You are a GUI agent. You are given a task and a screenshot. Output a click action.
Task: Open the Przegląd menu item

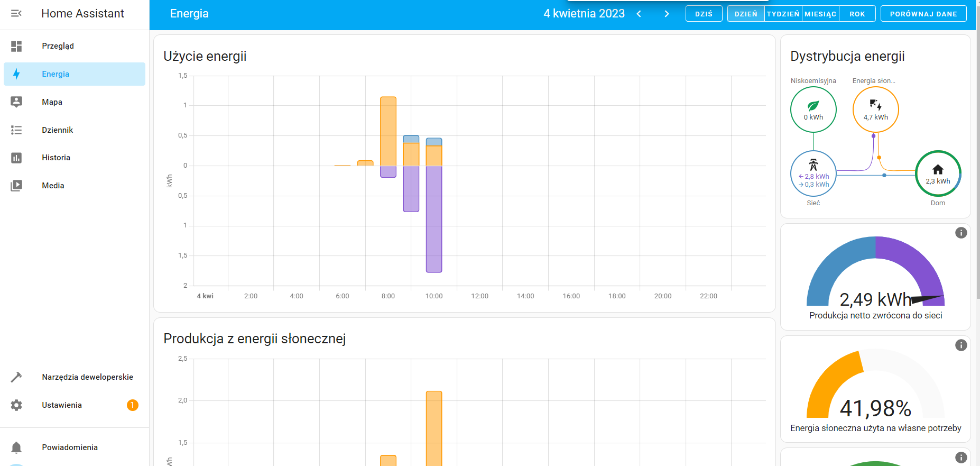pos(75,46)
